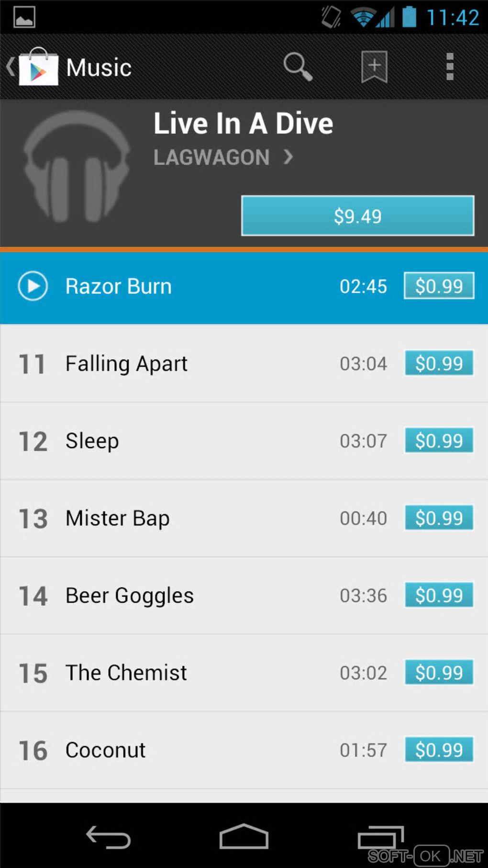The height and width of the screenshot is (868, 488).
Task: Add album to wishlist with bookmark icon
Action: pos(374,67)
